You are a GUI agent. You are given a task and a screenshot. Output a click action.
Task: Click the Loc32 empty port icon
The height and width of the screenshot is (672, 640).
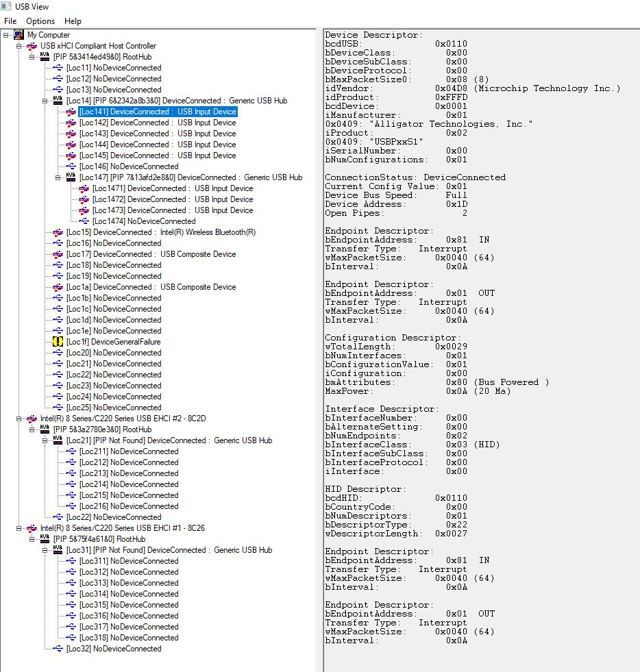tap(58, 649)
